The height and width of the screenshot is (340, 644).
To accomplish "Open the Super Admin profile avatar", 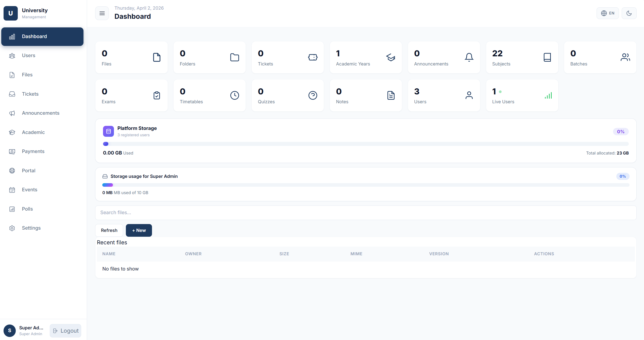I will tap(10, 331).
